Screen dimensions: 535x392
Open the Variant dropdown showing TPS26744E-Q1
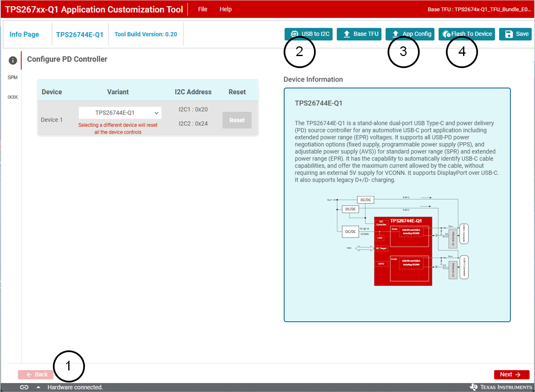(120, 113)
